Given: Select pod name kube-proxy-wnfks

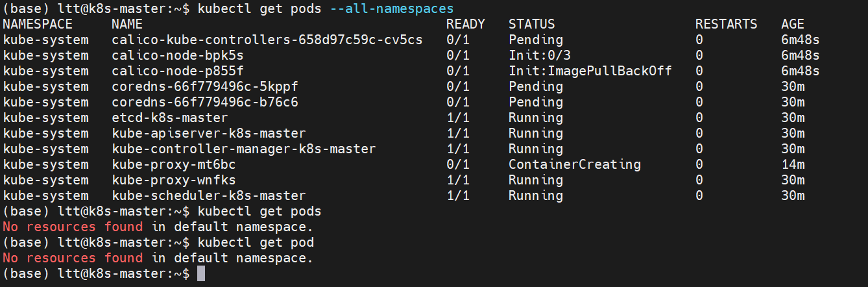Looking at the screenshot, I should [174, 180].
